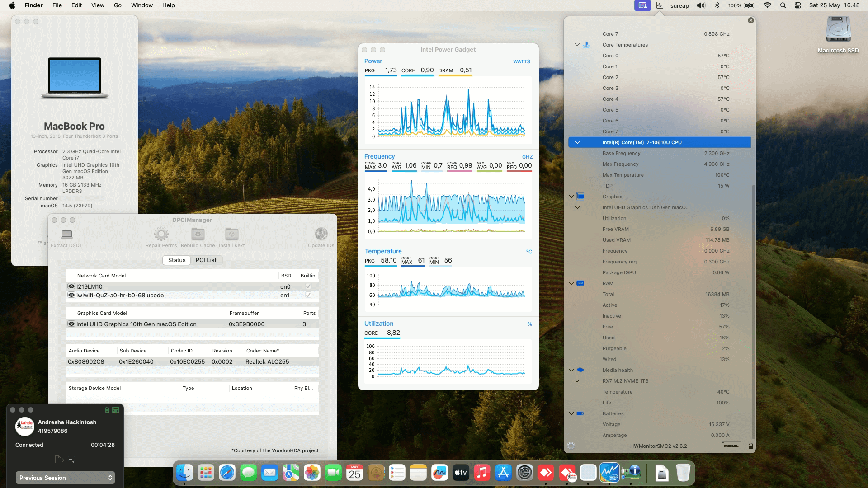Screen dimensions: 868x488
Task: Click the Repair Perms gear icon
Action: coord(161,234)
